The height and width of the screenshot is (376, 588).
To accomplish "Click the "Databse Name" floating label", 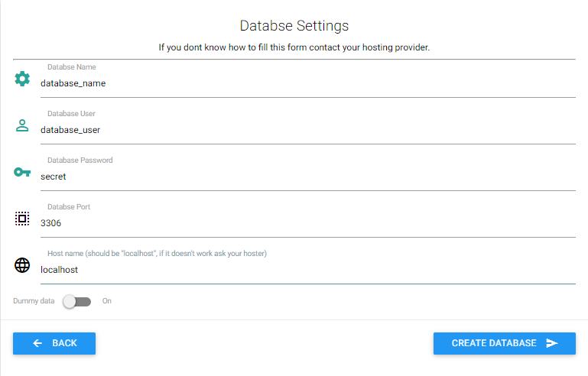I will (71, 67).
